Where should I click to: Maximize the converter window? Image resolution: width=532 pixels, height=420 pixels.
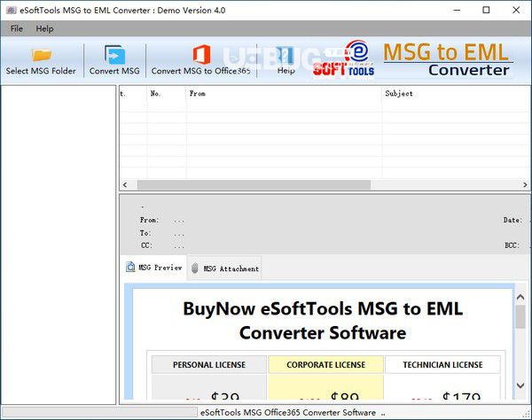pos(486,10)
